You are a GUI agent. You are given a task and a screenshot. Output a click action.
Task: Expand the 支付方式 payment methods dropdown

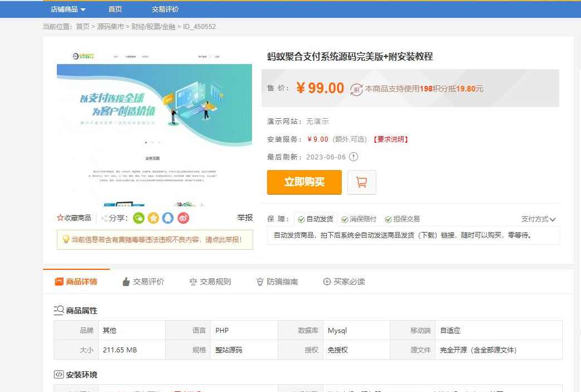coord(537,219)
